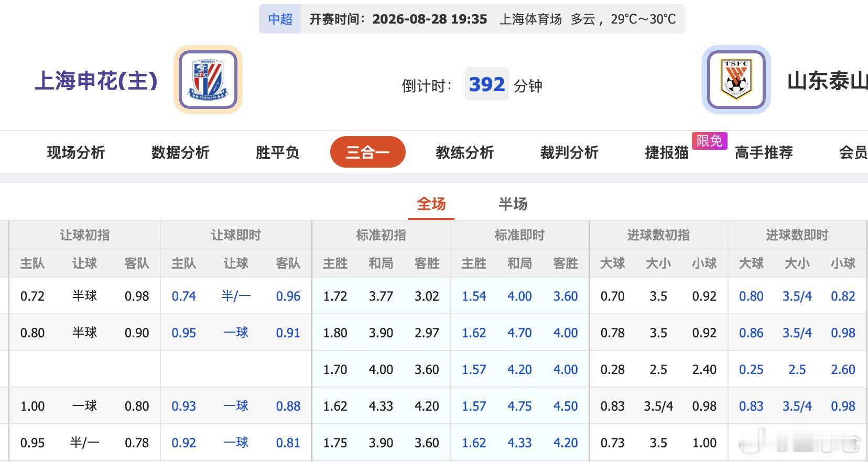Click live away-win odds 3.60 in first row
This screenshot has width=868, height=462.
[566, 296]
